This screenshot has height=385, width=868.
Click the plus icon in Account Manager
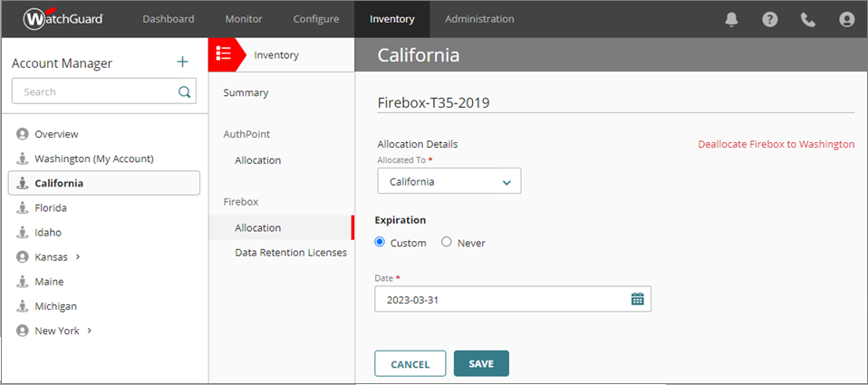point(182,63)
